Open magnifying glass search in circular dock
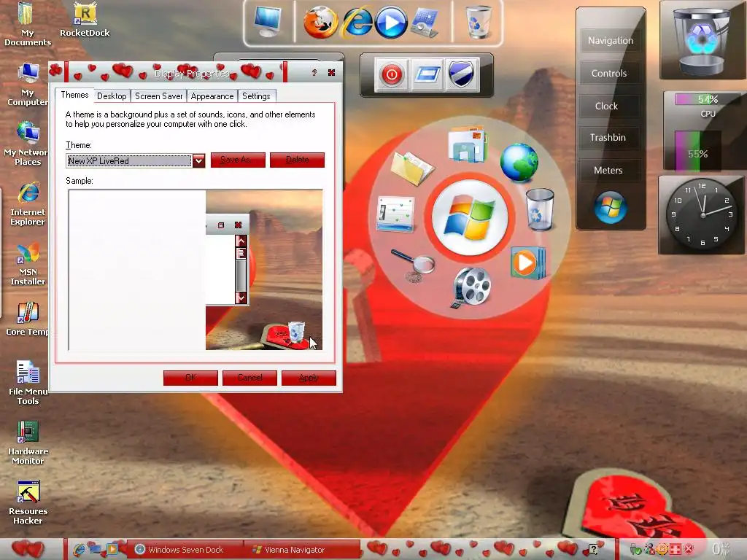The width and height of the screenshot is (747, 560). click(413, 264)
